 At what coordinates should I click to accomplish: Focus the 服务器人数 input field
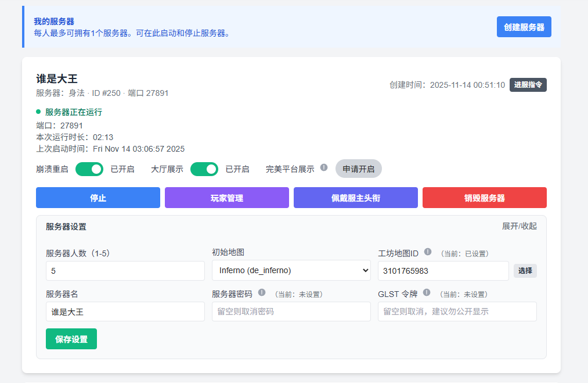(125, 271)
